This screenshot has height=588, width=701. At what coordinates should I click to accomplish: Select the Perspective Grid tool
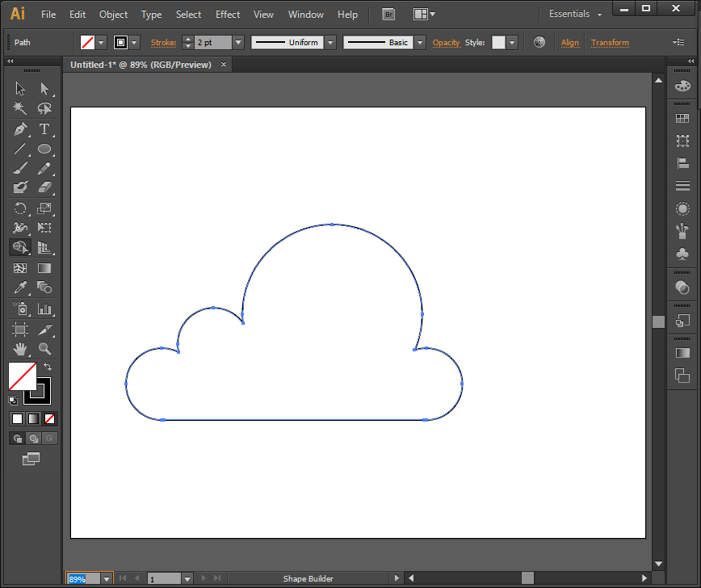(x=44, y=247)
